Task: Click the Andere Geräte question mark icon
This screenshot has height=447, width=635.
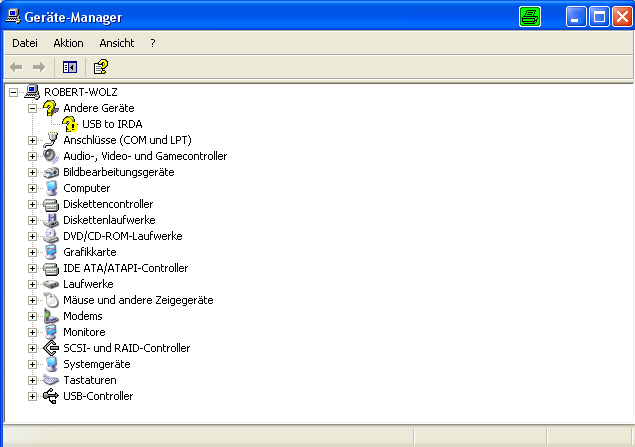Action: [51, 108]
